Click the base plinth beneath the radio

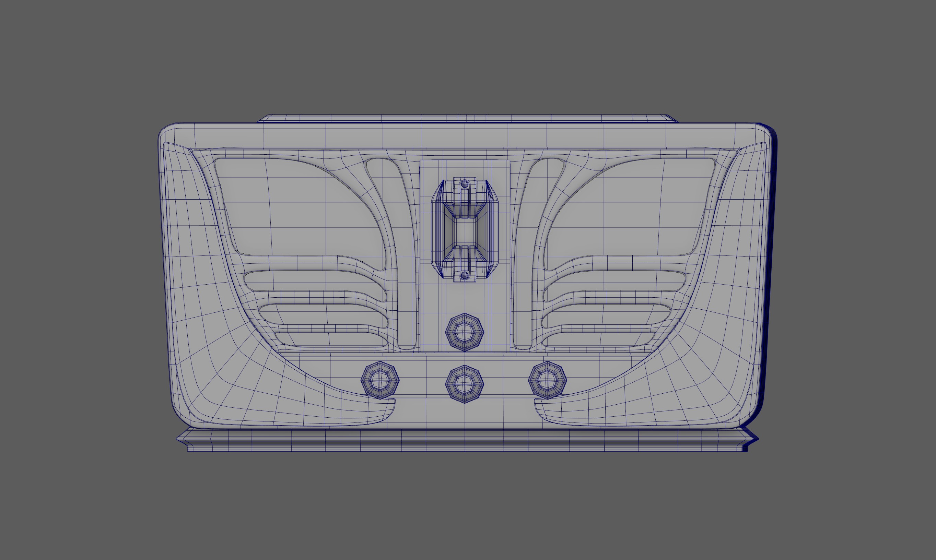pyautogui.click(x=467, y=440)
